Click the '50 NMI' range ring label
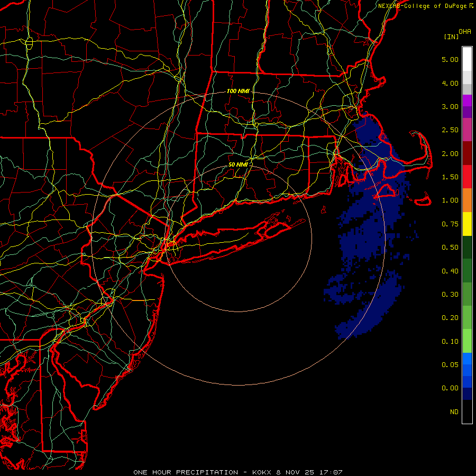The width and height of the screenshot is (476, 476). tap(238, 164)
